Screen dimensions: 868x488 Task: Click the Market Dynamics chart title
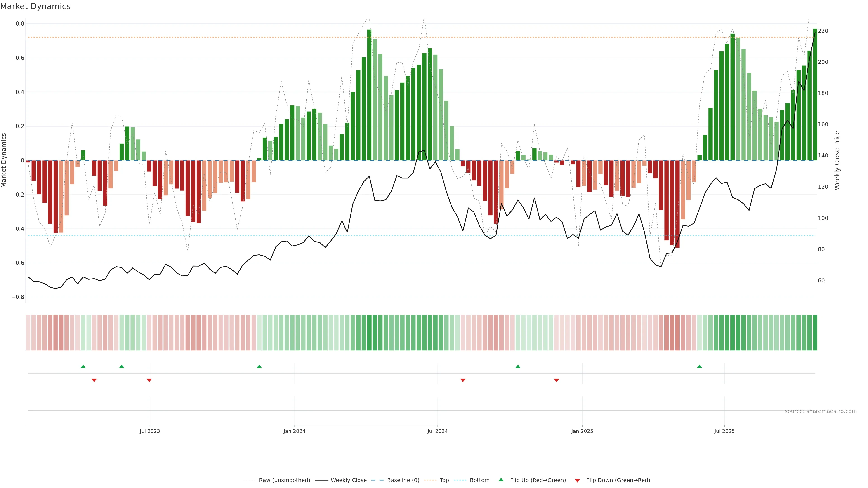coord(35,6)
